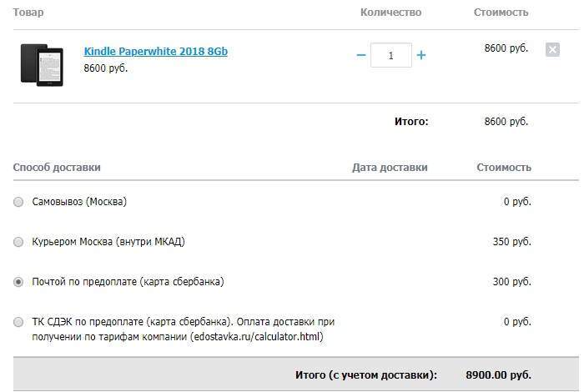This screenshot has width=584, height=392.
Task: Click the Товар column header
Action: pos(29,13)
